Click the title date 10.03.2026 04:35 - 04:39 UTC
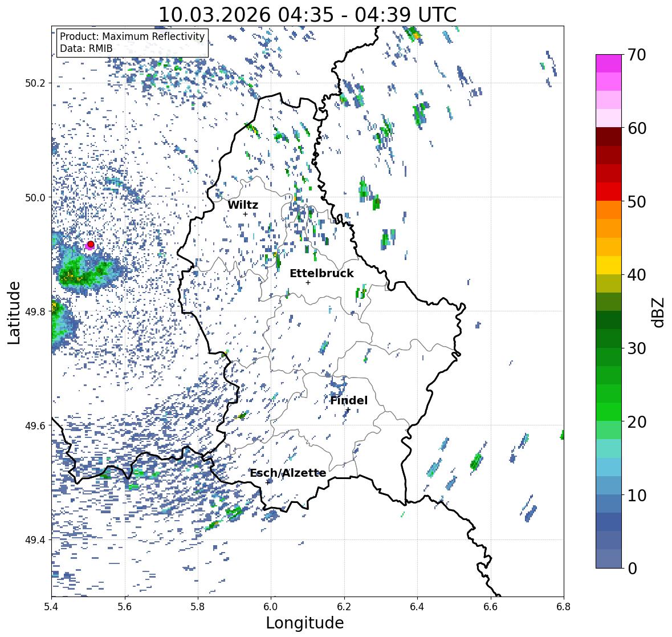Screen dimensions: 672x637 307,15
